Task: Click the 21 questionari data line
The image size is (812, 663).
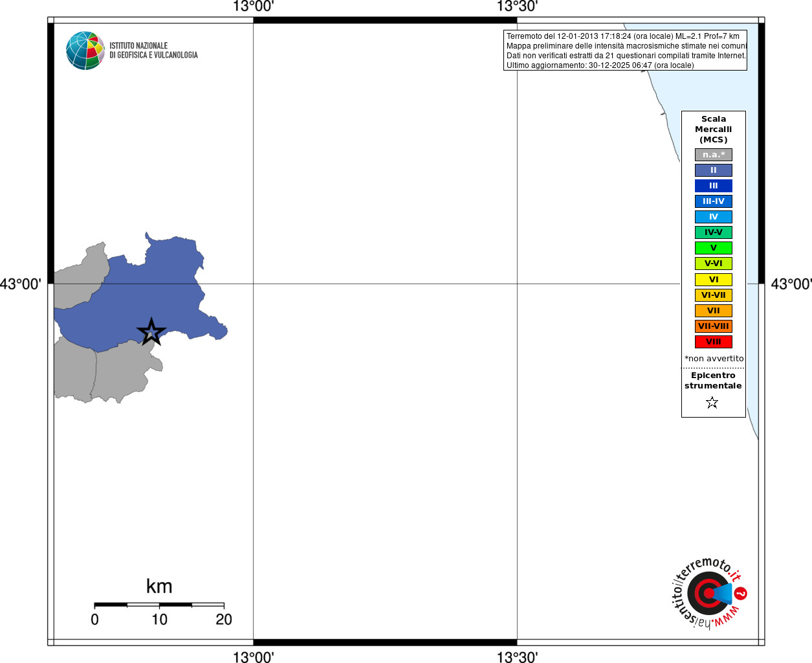Action: click(626, 56)
